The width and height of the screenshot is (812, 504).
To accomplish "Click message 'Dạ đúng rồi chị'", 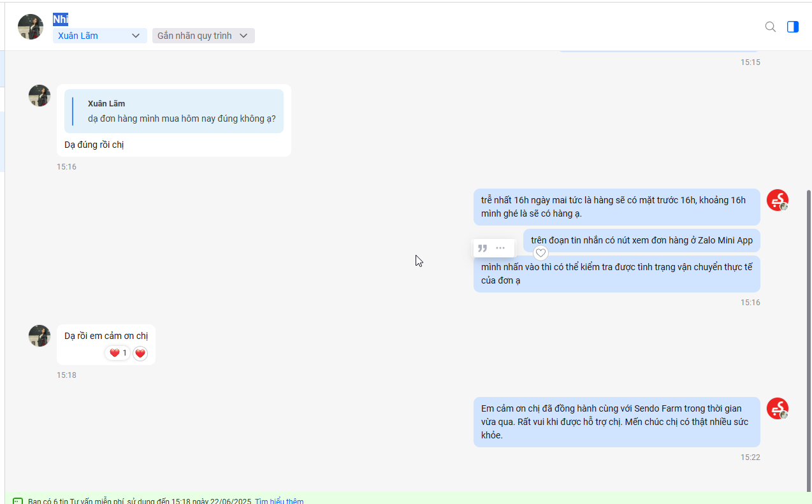I will click(94, 145).
